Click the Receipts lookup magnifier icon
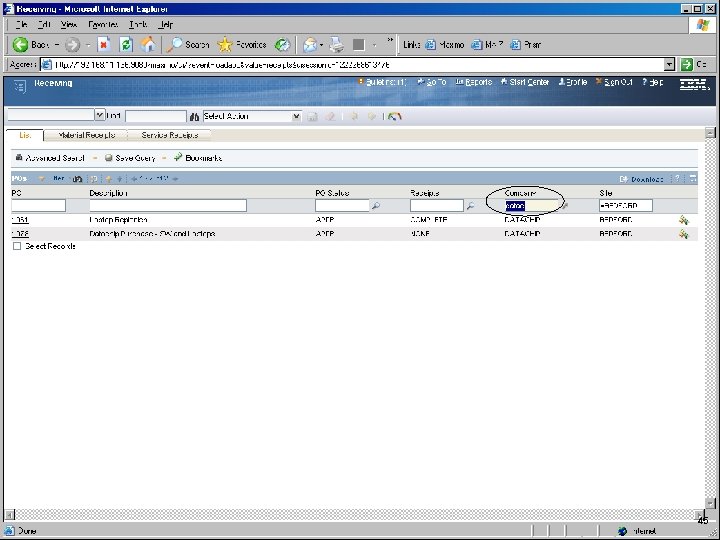720x540 pixels. point(470,206)
